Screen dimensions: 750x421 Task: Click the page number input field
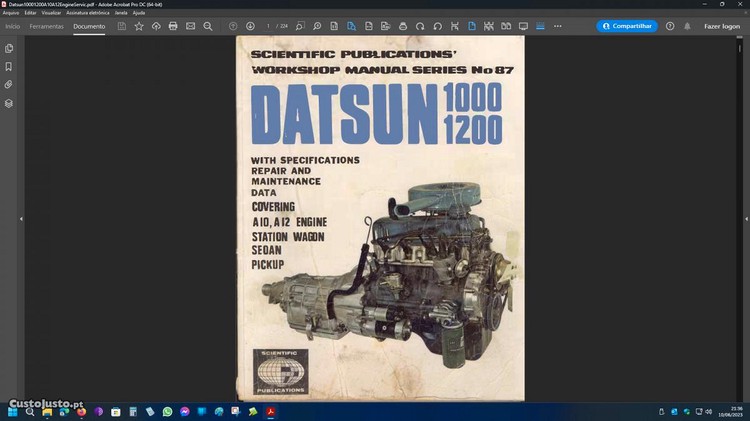click(269, 26)
